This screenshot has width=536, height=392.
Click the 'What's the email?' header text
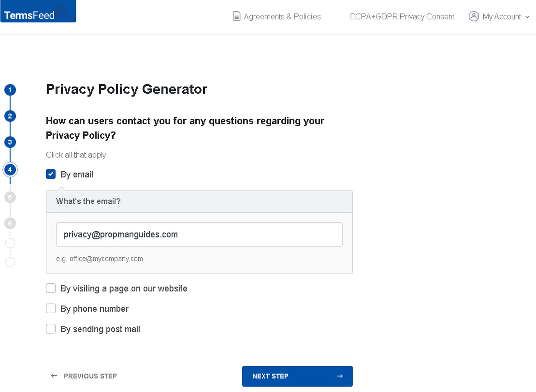(88, 201)
